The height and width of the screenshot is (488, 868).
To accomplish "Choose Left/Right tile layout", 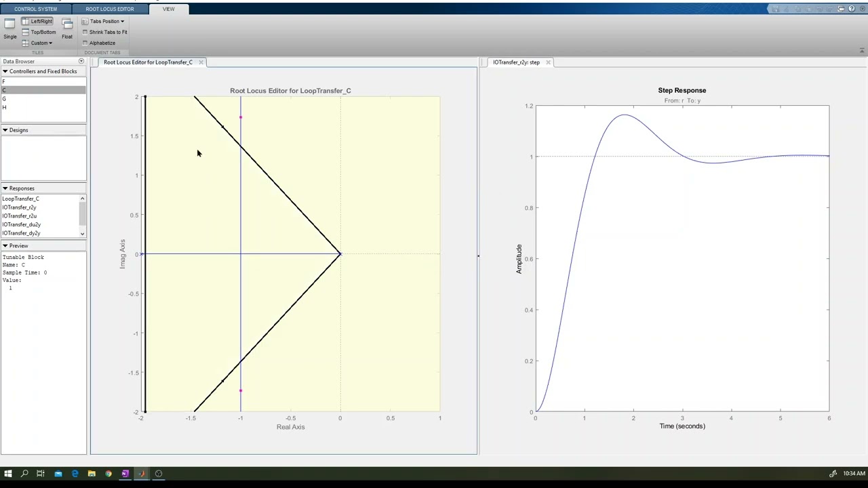I will point(37,21).
